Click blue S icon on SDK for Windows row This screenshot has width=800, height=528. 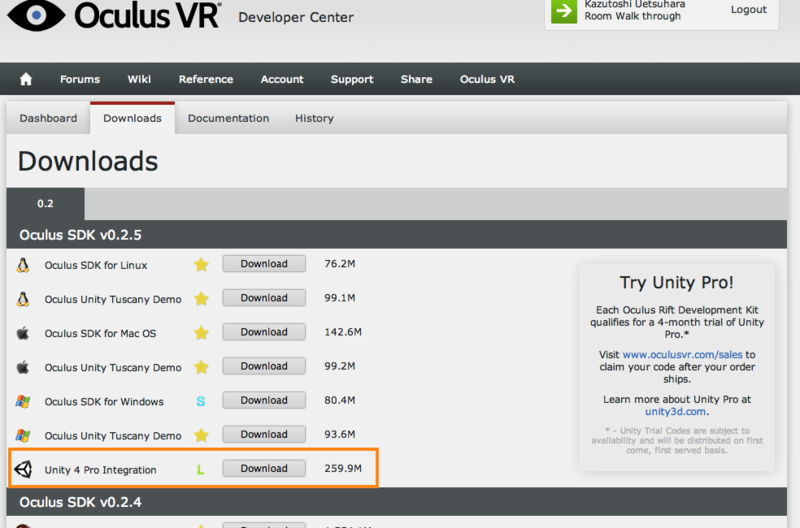coord(201,401)
